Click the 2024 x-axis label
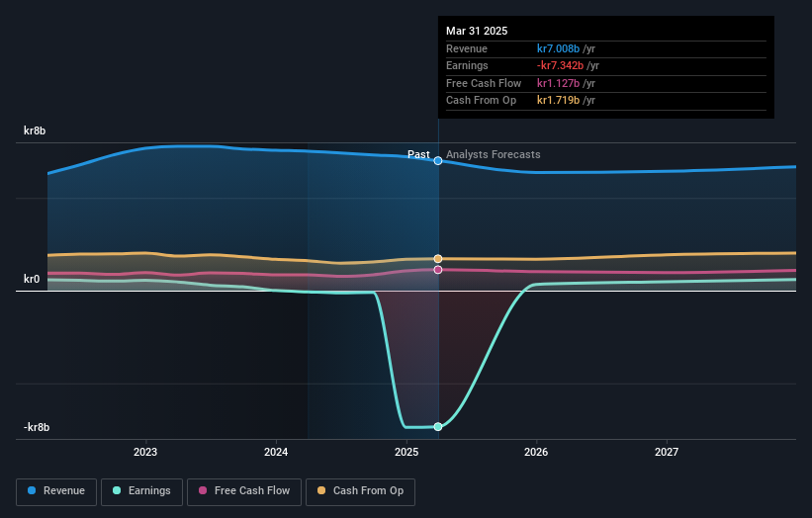This screenshot has height=518, width=812. (x=276, y=453)
